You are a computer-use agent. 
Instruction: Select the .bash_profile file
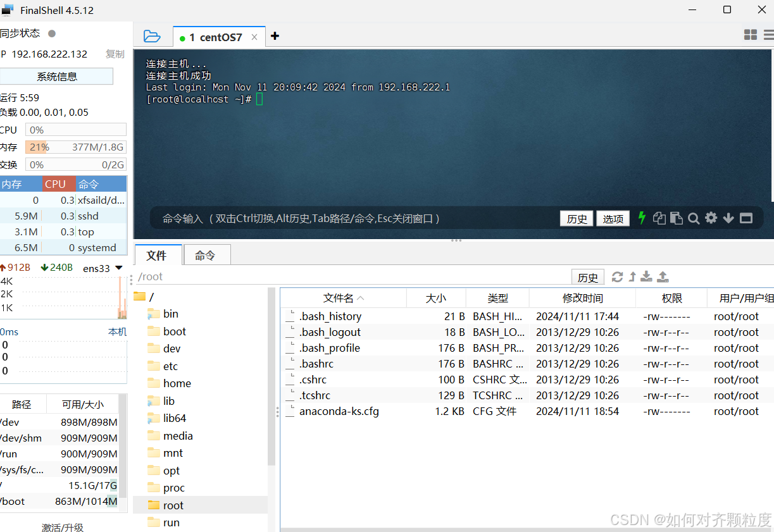point(527,348)
